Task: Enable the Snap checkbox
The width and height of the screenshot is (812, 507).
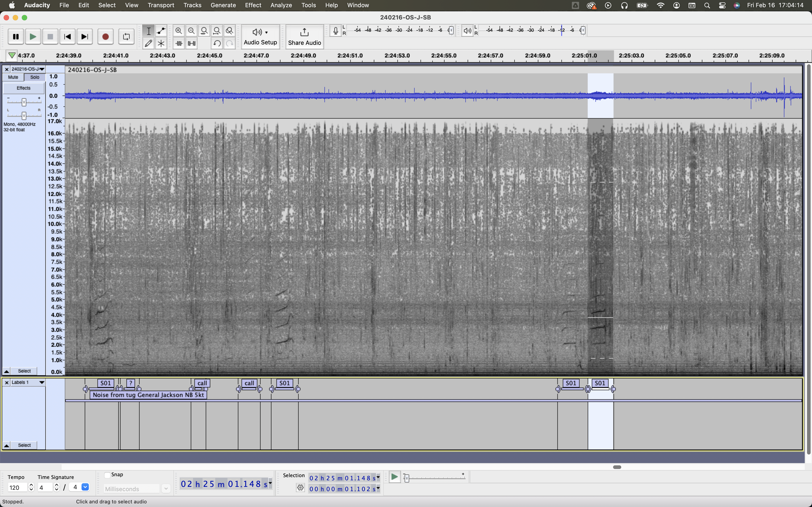Action: 107,475
